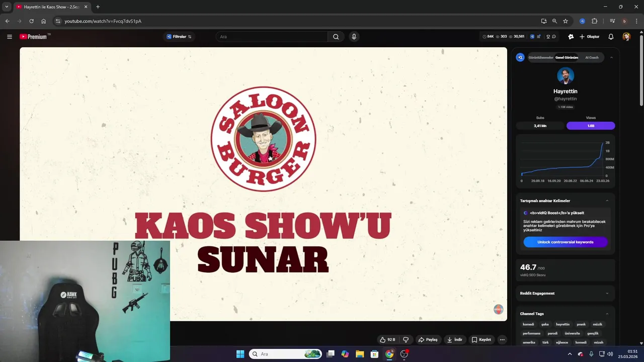Image resolution: width=644 pixels, height=362 pixels.
Task: Click Unlock controversial keywords button
Action: 566,242
